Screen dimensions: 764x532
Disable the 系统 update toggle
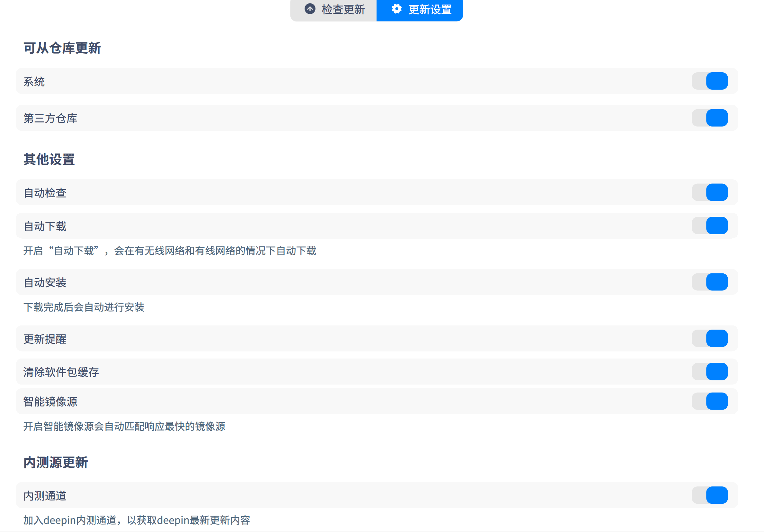[710, 81]
